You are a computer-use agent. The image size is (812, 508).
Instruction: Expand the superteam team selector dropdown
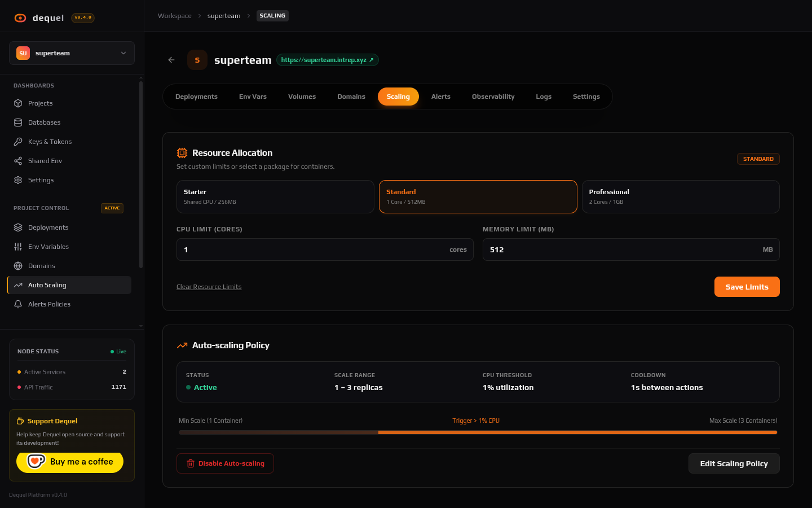point(72,53)
